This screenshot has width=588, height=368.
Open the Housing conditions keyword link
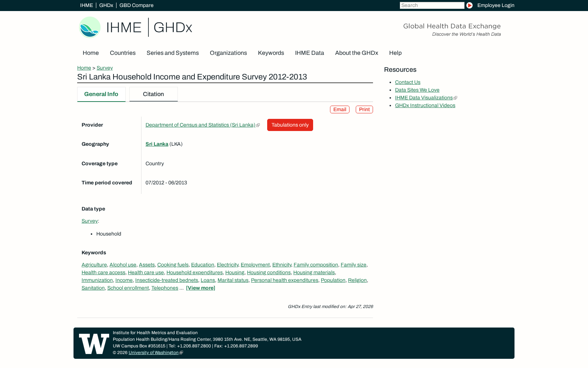click(269, 273)
